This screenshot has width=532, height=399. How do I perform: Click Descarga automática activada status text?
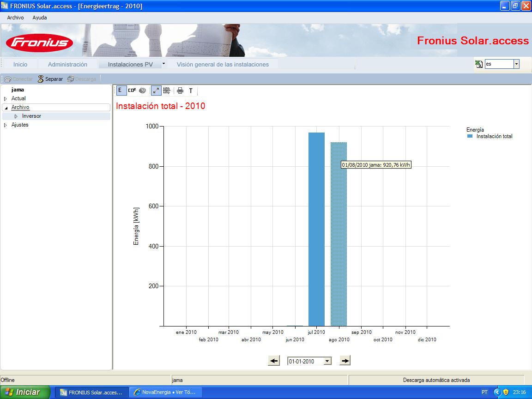coord(436,380)
